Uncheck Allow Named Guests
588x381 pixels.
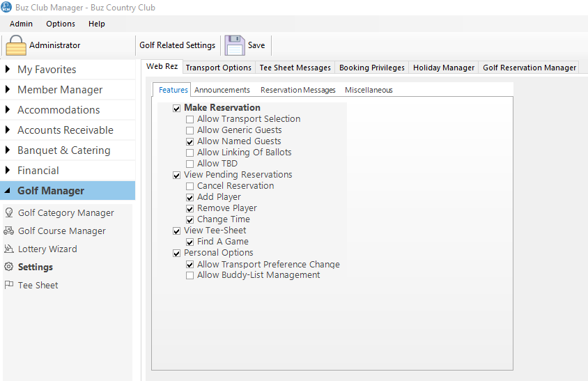(190, 141)
